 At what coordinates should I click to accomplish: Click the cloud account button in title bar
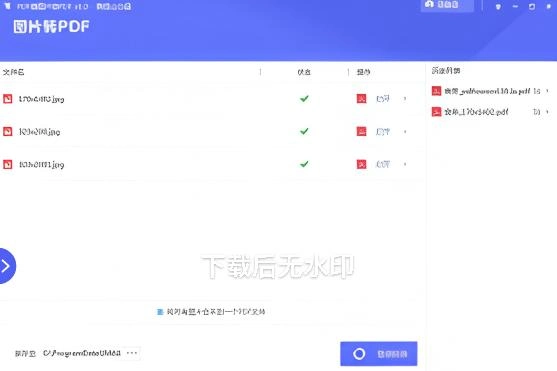click(x=447, y=5)
